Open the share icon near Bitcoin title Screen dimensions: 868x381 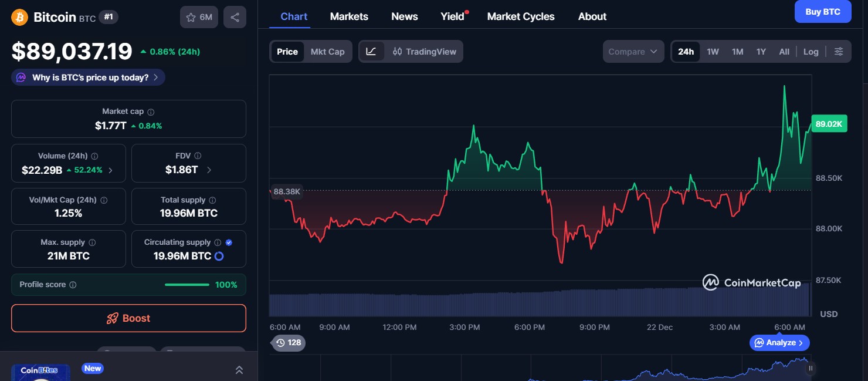[235, 16]
